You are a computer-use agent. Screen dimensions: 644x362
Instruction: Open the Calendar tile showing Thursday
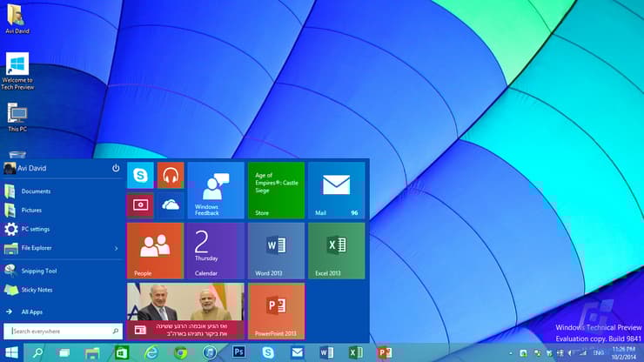[x=216, y=251]
